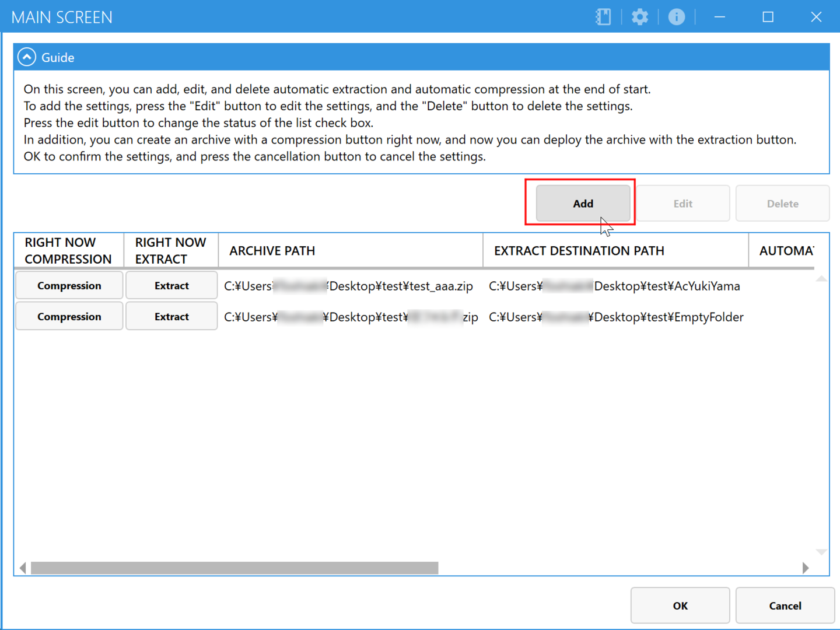Viewport: 840px width, 630px height.
Task: Open settings via the gear icon
Action: (640, 17)
